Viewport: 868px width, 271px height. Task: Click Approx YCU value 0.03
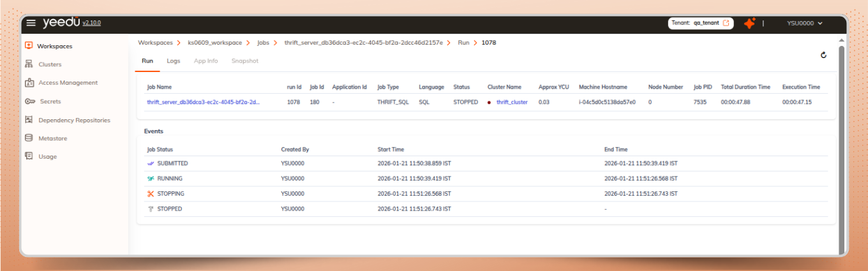[x=544, y=102]
